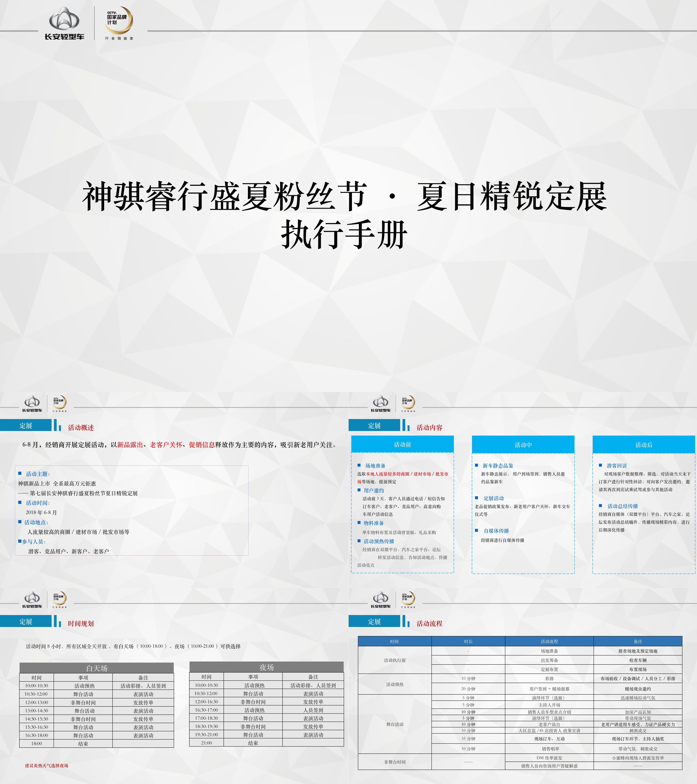Select the 执行手册 subtitle on the title slide
Viewport: 697px width, 784px height.
(x=344, y=235)
